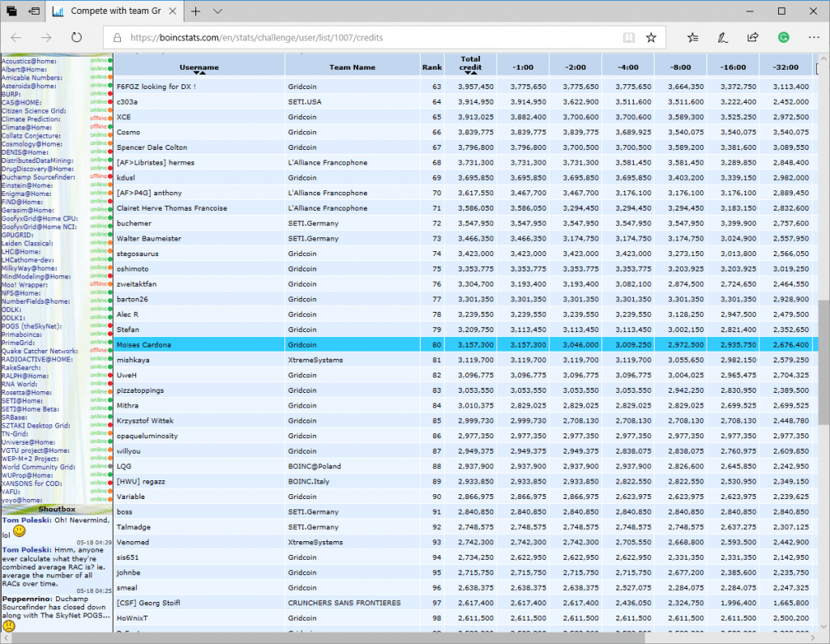The height and width of the screenshot is (644, 830).
Task: Open user HoWnixT
Action: pyautogui.click(x=132, y=619)
